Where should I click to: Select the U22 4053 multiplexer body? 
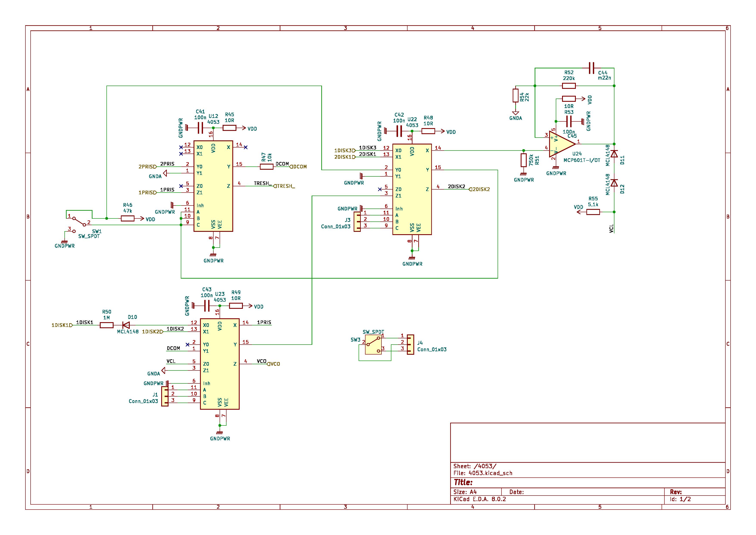(412, 189)
